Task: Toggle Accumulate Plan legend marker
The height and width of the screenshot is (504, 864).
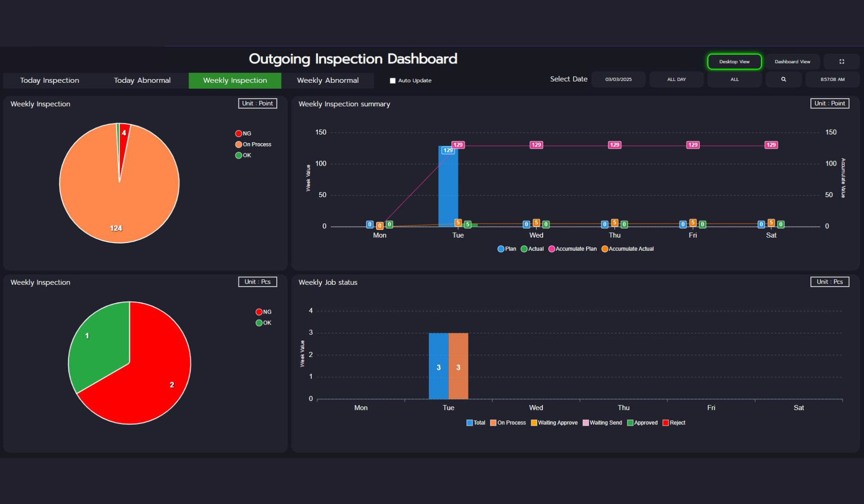Action: [x=552, y=249]
